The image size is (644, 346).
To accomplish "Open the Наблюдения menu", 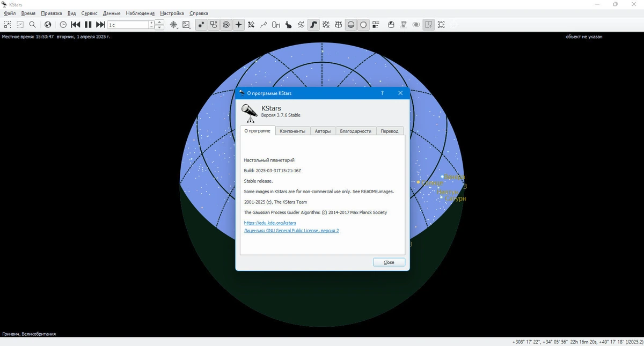I will point(140,13).
